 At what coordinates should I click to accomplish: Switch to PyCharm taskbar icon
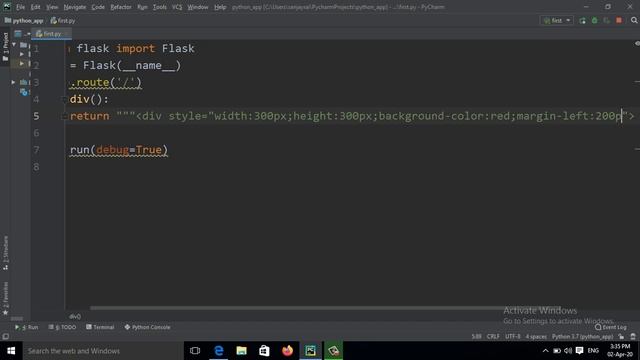311,351
